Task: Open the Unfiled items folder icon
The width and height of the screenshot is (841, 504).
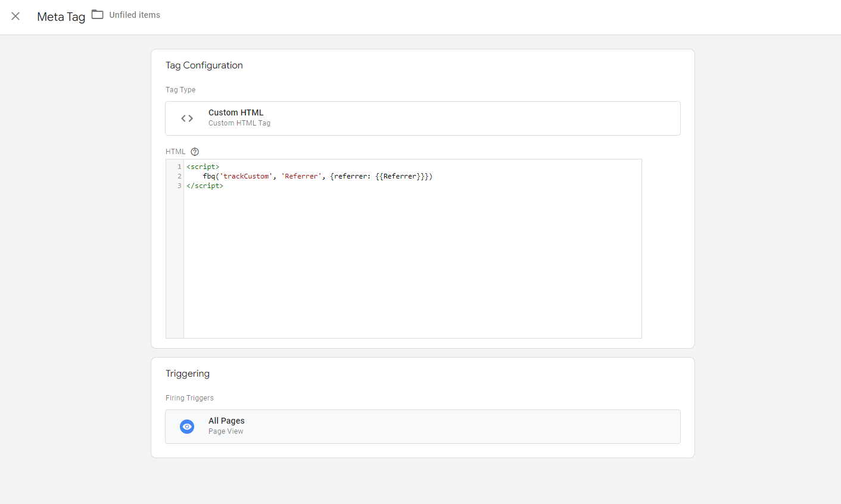Action: (97, 14)
